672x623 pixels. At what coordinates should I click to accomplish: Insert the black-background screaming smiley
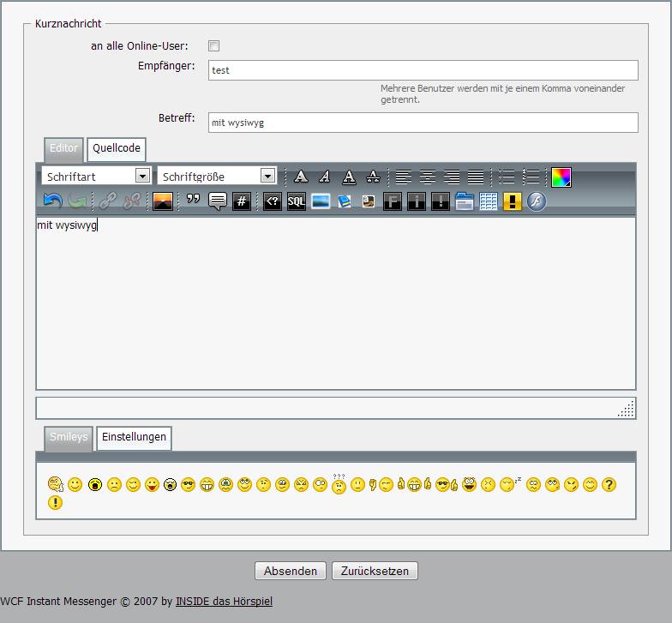[94, 485]
